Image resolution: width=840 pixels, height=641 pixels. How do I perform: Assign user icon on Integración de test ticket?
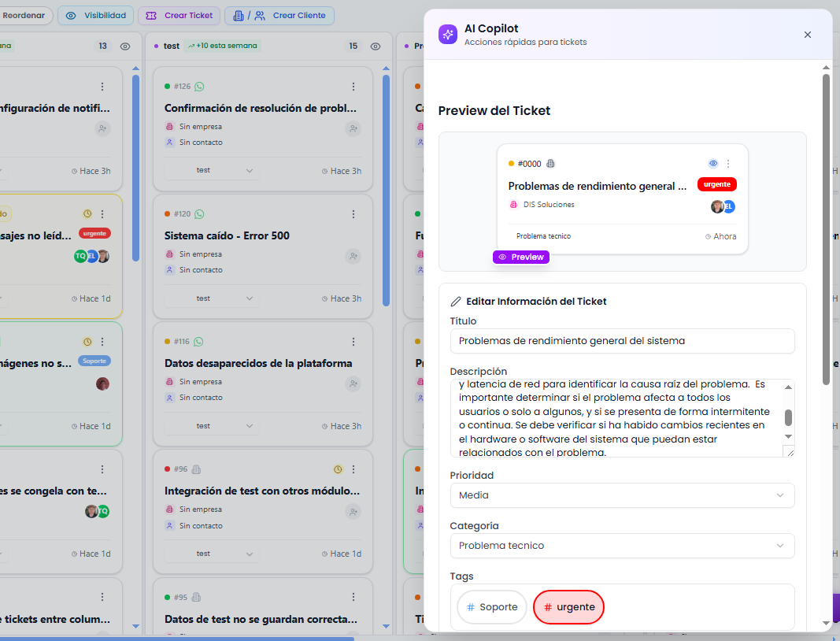[353, 512]
